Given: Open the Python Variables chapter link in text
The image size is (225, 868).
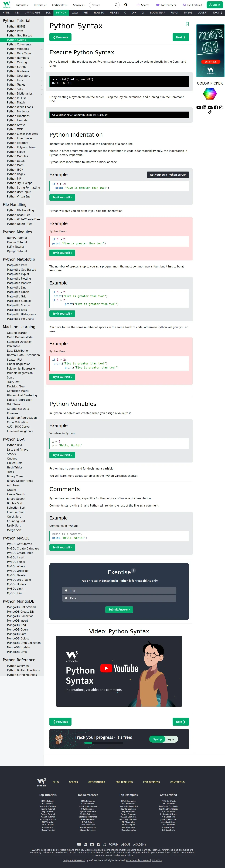Looking at the screenshot, I should [x=115, y=476].
